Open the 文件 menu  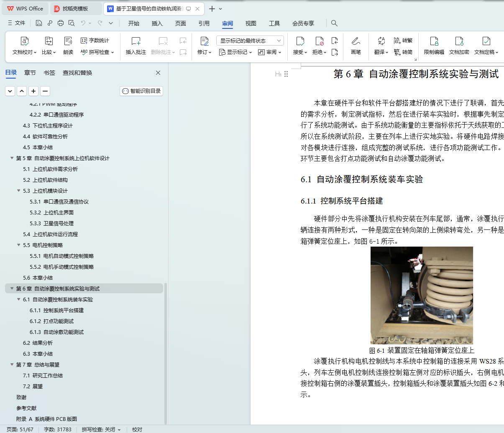tap(16, 23)
